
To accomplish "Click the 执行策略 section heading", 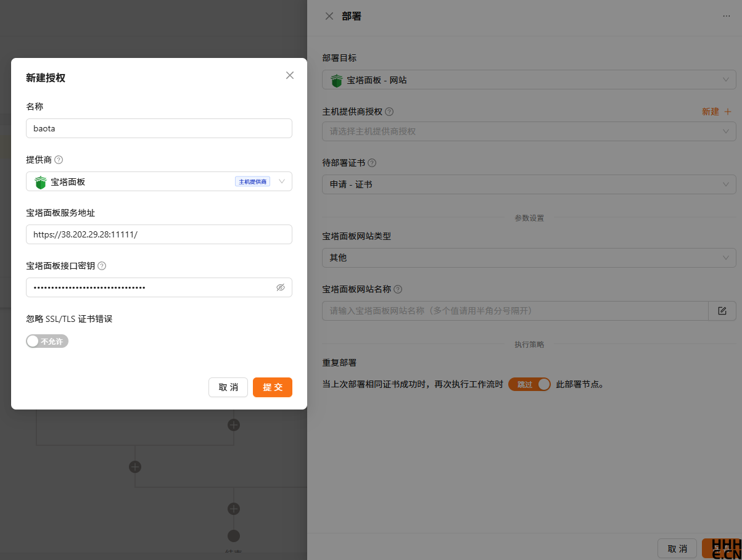I will tap(529, 345).
